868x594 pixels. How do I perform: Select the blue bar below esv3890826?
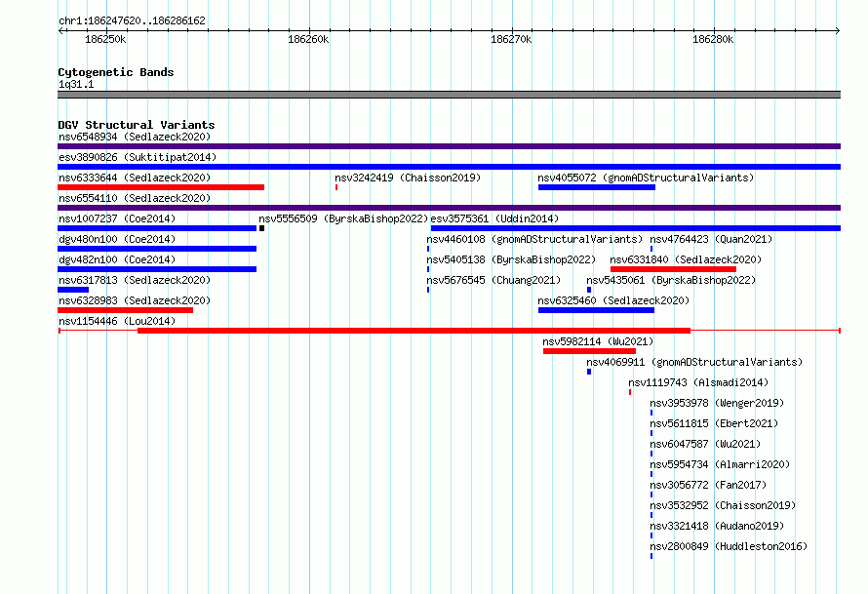(x=449, y=167)
